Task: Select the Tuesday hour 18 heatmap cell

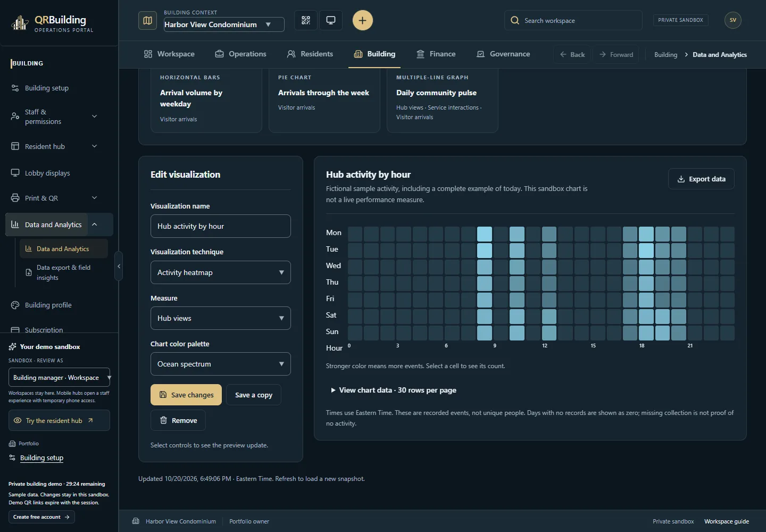Action: tap(646, 251)
